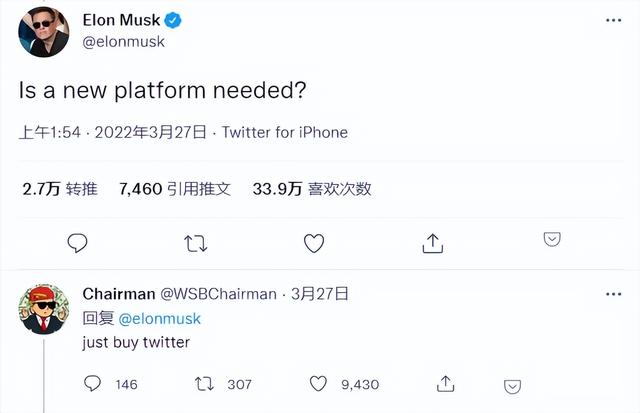Like the main tweet
This screenshot has width=640, height=413.
click(314, 242)
